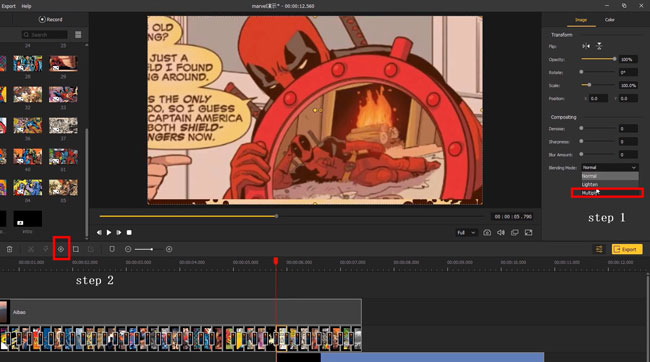Click the Position Y value field
The height and width of the screenshot is (362, 650).
(628, 99)
